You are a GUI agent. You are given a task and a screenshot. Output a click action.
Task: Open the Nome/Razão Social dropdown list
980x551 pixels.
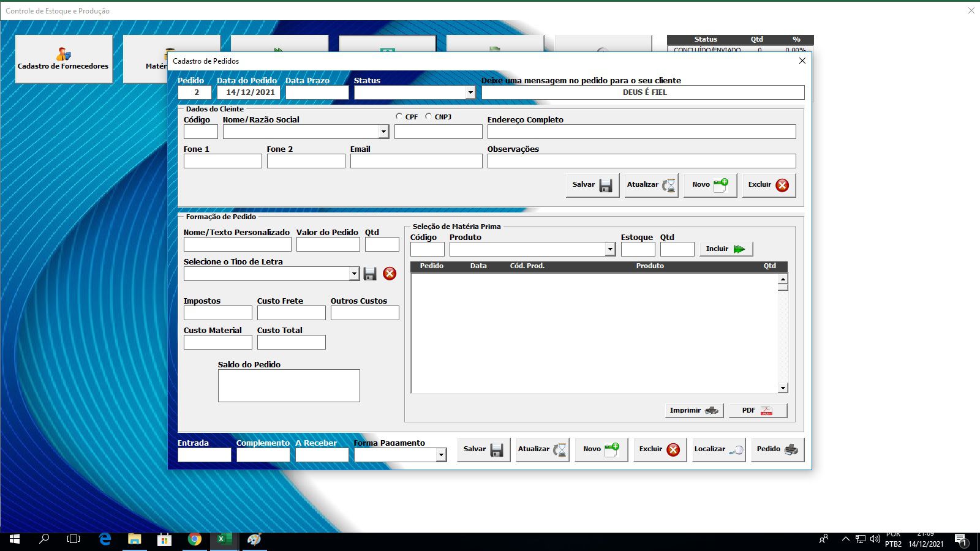click(x=383, y=132)
